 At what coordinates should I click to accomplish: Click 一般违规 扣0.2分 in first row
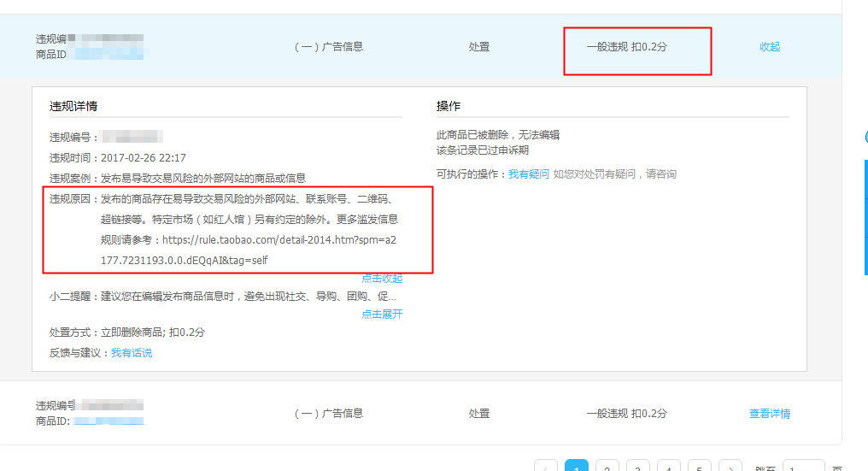pyautogui.click(x=626, y=47)
